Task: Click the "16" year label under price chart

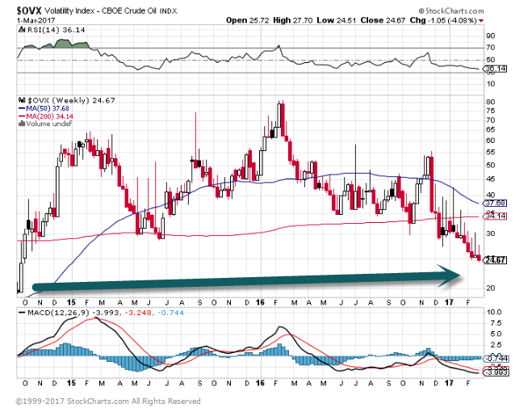Action: 260,302
